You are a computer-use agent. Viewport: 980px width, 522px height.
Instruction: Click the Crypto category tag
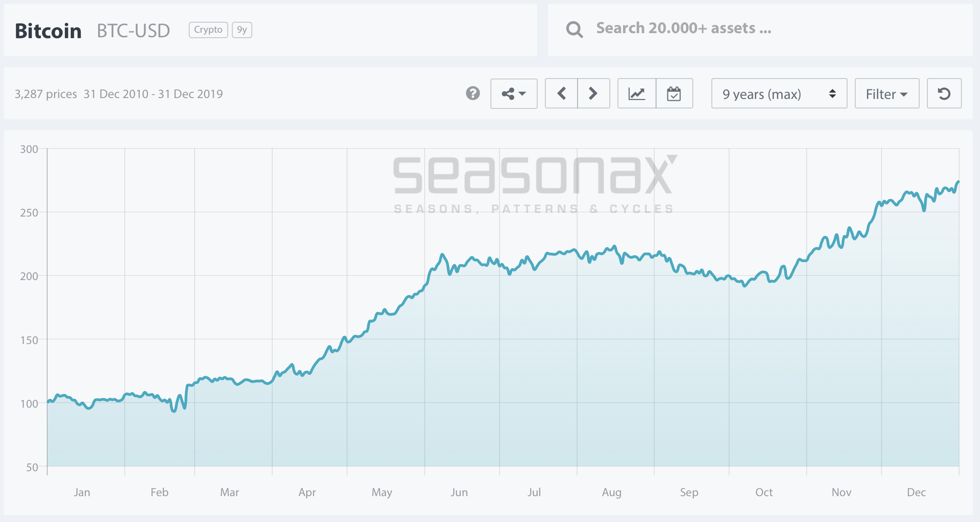(x=208, y=30)
